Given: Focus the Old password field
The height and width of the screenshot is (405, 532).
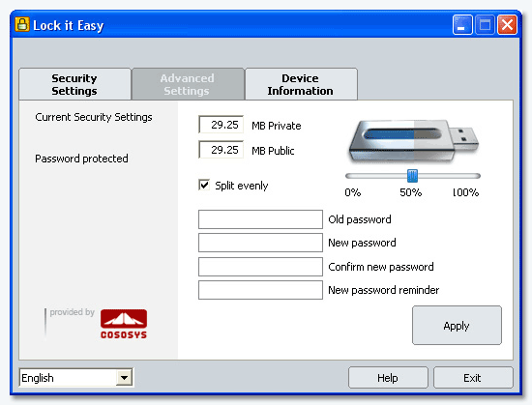Looking at the screenshot, I should point(260,219).
